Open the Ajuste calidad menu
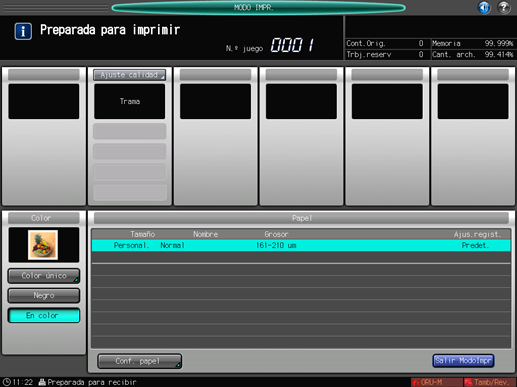The image size is (517, 387). point(130,75)
